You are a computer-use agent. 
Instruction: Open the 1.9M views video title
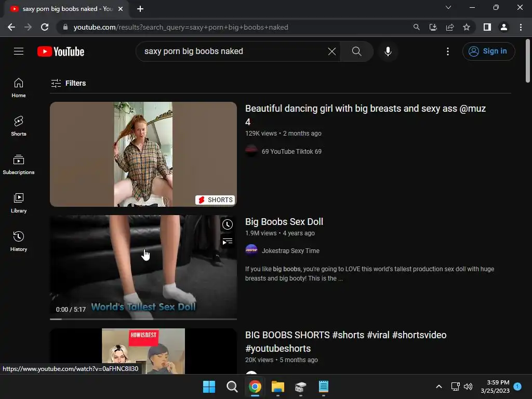tap(284, 221)
